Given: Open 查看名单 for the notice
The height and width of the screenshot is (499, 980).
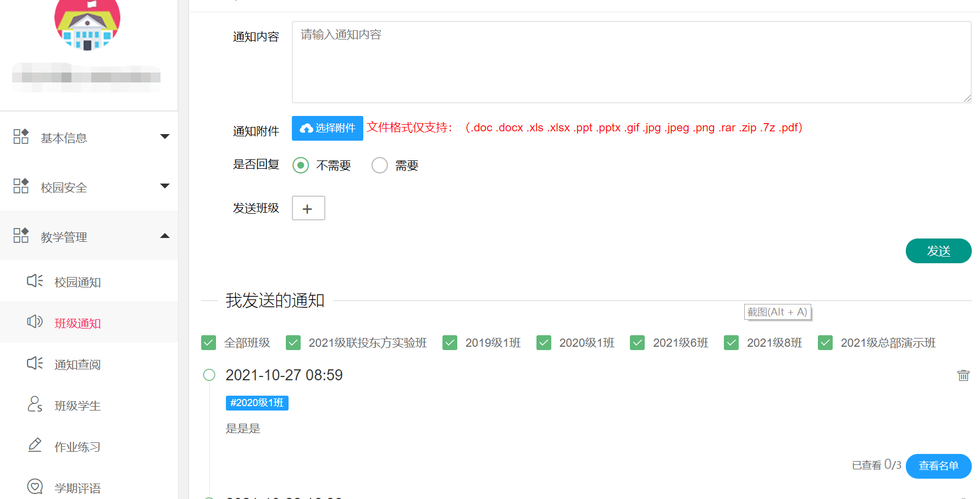Looking at the screenshot, I should click(x=938, y=466).
